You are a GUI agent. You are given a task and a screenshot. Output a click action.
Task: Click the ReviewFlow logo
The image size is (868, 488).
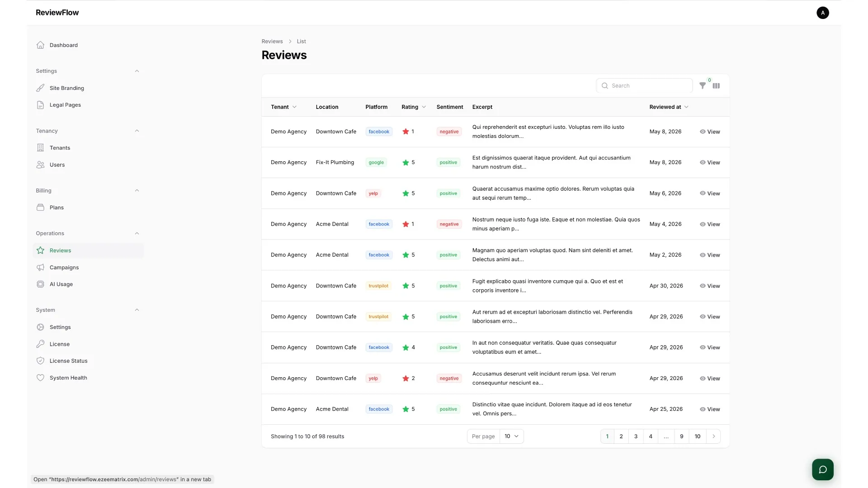point(57,13)
